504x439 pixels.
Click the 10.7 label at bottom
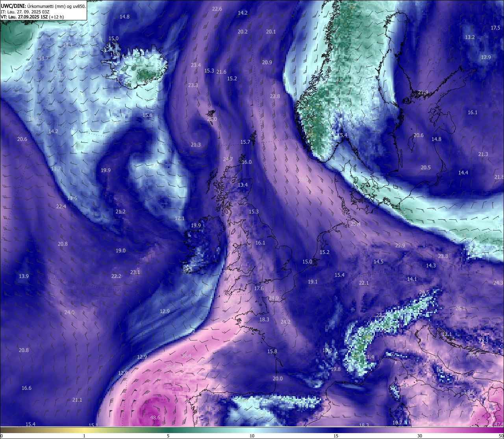pyautogui.click(x=398, y=422)
